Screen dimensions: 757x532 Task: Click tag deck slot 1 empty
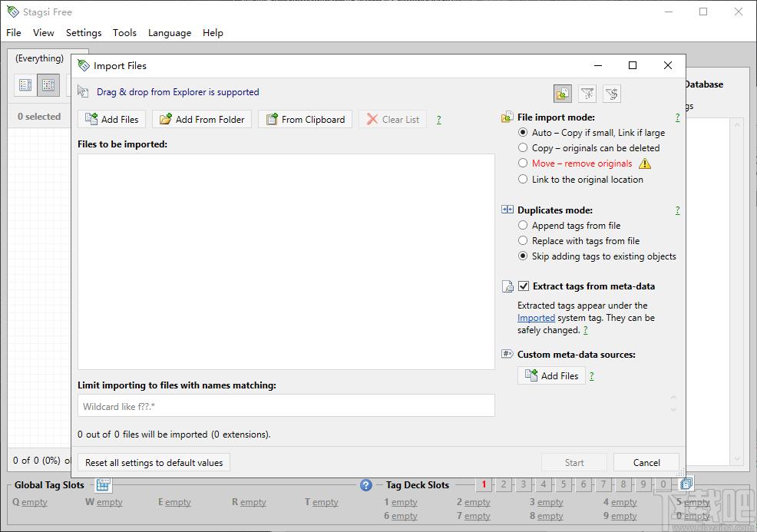click(401, 502)
